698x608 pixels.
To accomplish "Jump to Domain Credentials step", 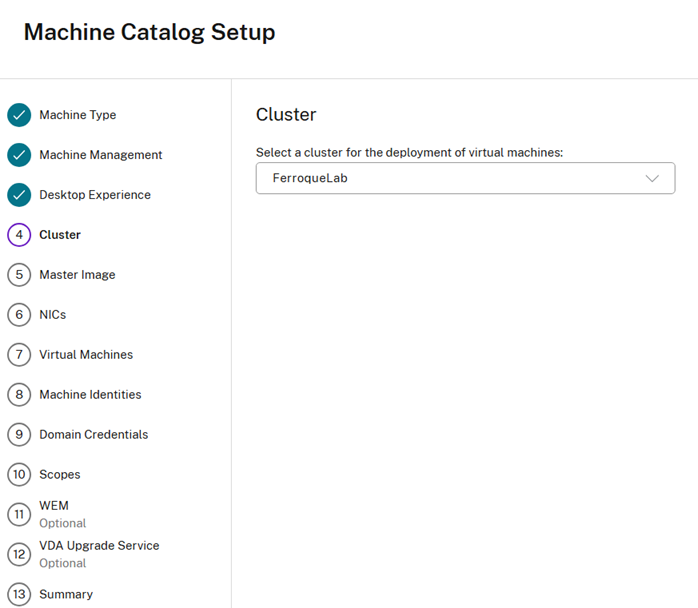I will click(93, 435).
